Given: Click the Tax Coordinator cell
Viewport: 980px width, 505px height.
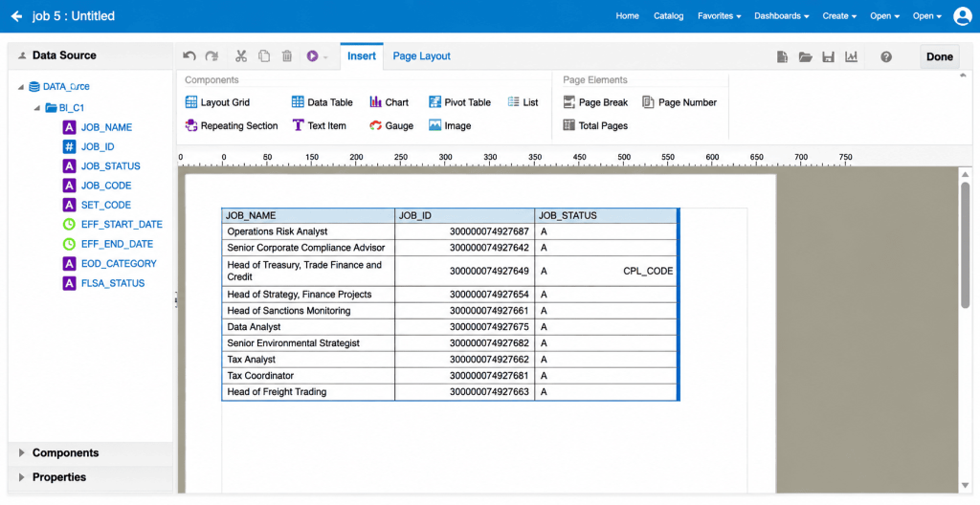Looking at the screenshot, I should [308, 376].
